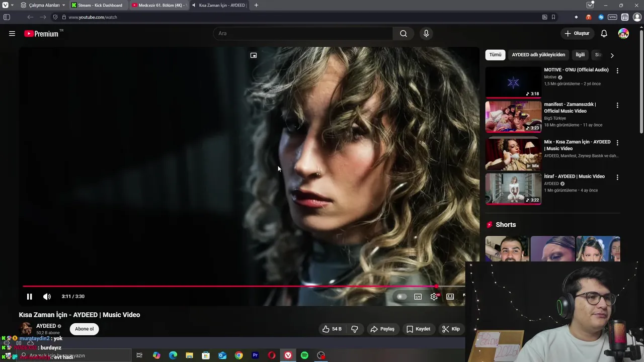Go back in browser history
This screenshot has width=644, height=362.
click(30, 17)
